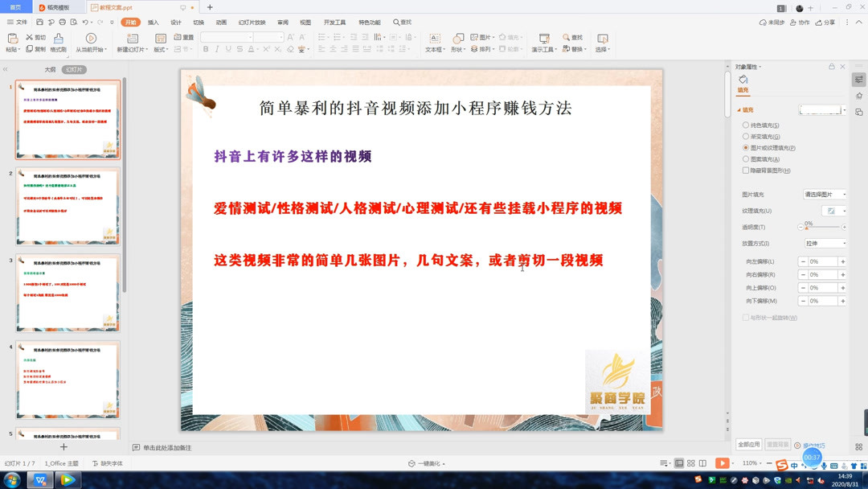Select the 纯色填充 solid fill radio button
The width and height of the screenshot is (868, 489).
click(x=745, y=125)
